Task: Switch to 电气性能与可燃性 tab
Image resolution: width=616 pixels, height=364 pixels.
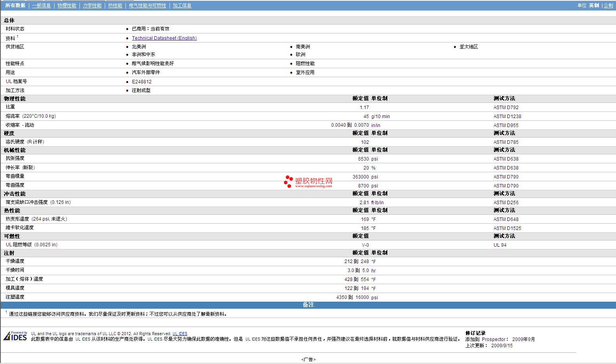Action: (147, 5)
